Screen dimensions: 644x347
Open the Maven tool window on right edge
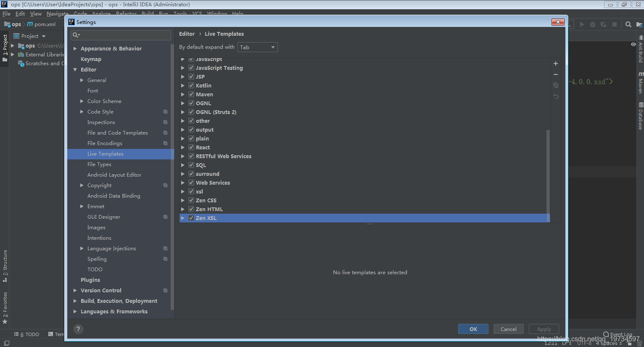pyautogui.click(x=640, y=82)
